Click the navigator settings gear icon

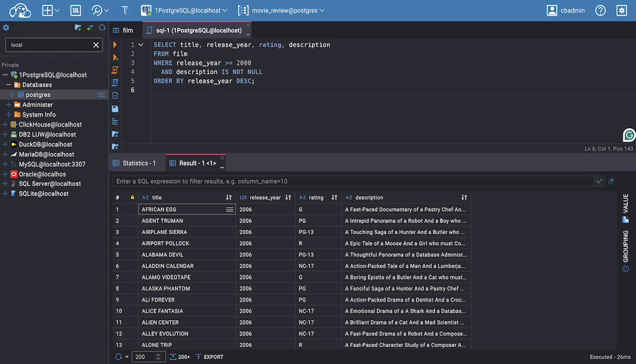pos(6,28)
